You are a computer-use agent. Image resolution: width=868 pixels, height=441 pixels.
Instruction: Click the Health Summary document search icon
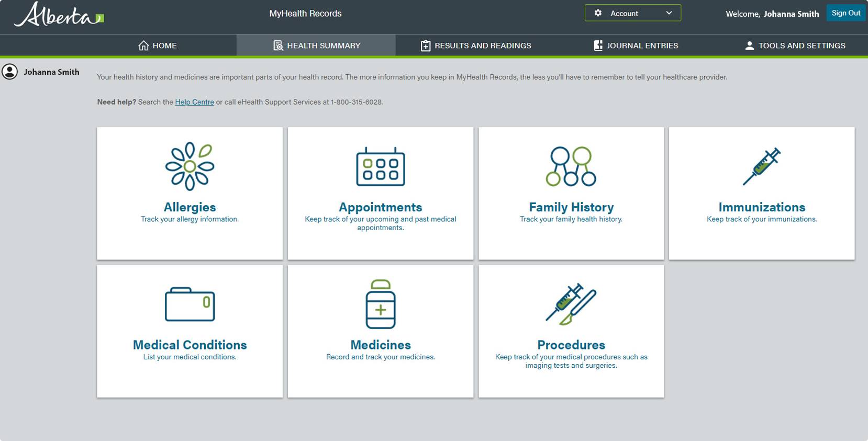[278, 46]
